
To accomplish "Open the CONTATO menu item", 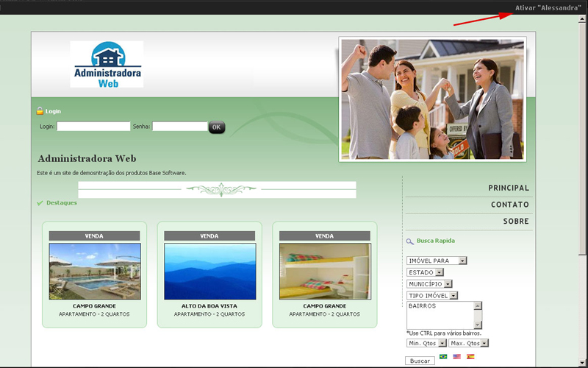I will click(509, 205).
